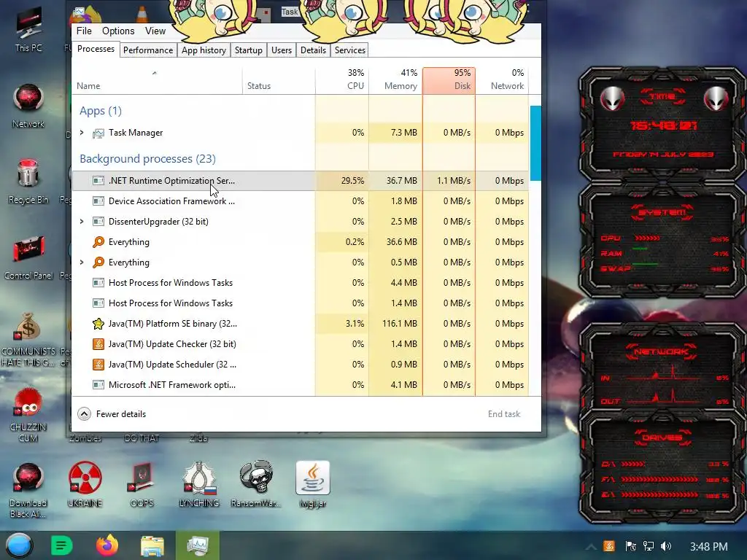The height and width of the screenshot is (560, 747).
Task: Click the Action Center flag tray icon
Action: (631, 546)
